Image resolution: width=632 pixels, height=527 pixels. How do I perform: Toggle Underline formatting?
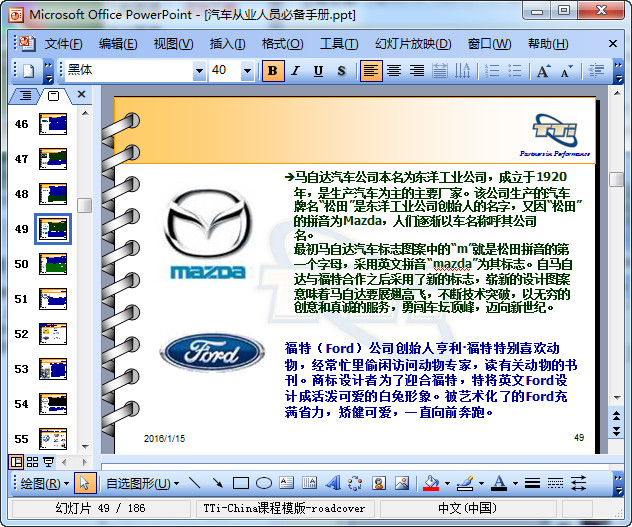pyautogui.click(x=318, y=71)
